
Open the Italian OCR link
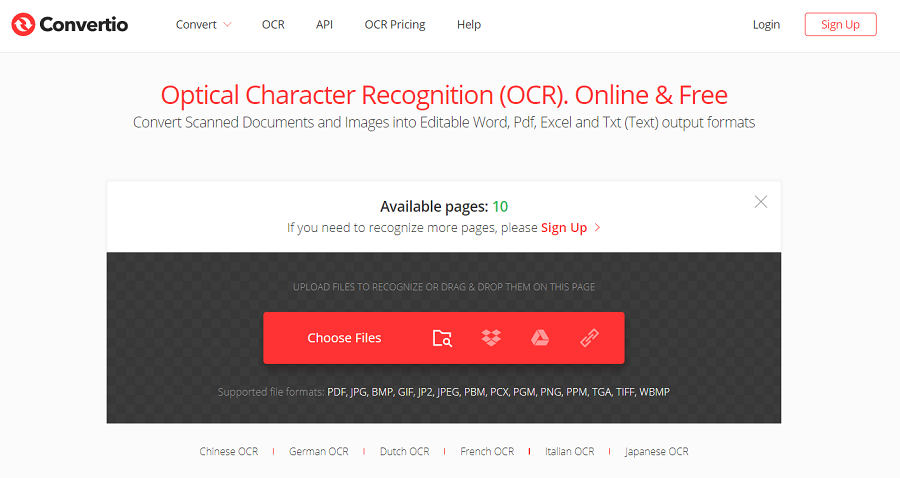569,452
